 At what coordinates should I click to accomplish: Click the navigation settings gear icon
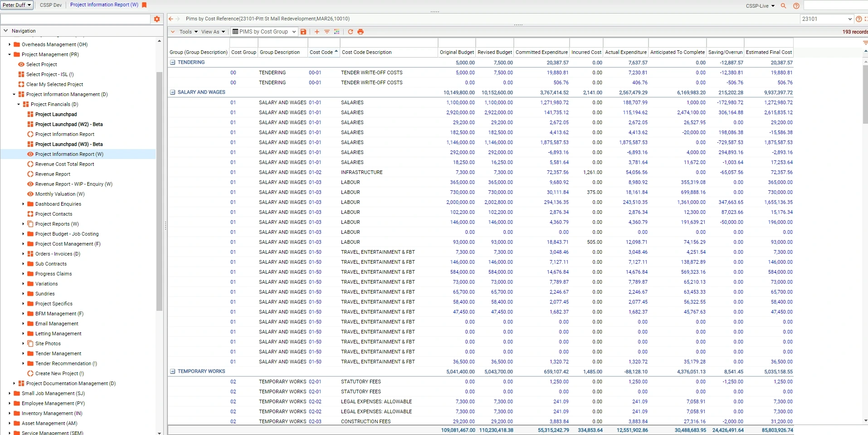(157, 19)
